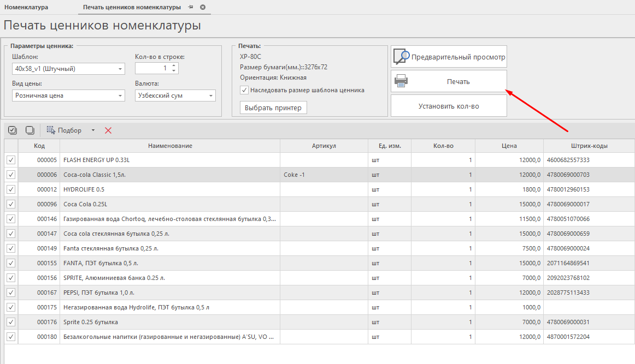Sort by the Наименование column header

point(170,146)
